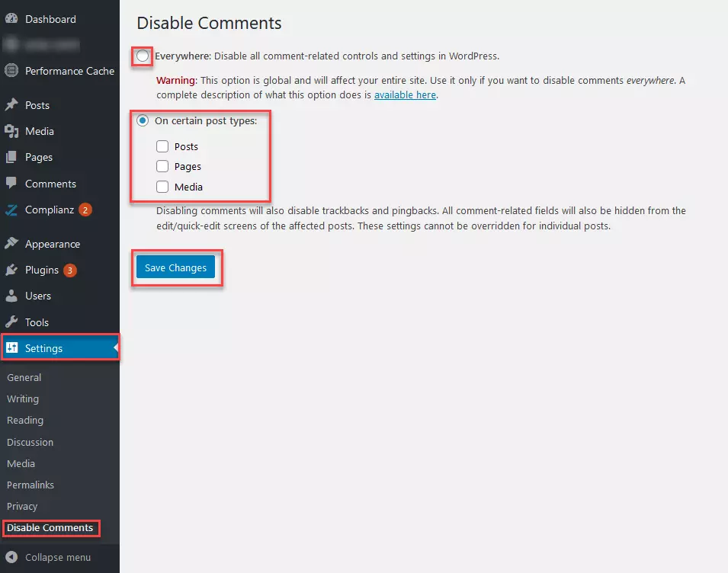Open the Complianz menu label

tap(50, 210)
